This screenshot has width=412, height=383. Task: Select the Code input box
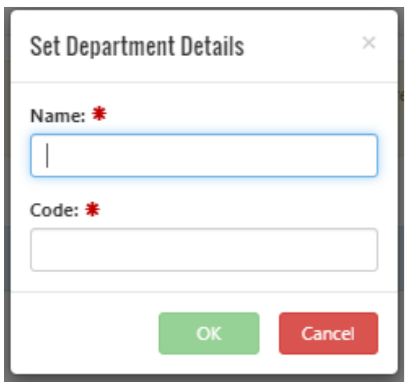[204, 250]
